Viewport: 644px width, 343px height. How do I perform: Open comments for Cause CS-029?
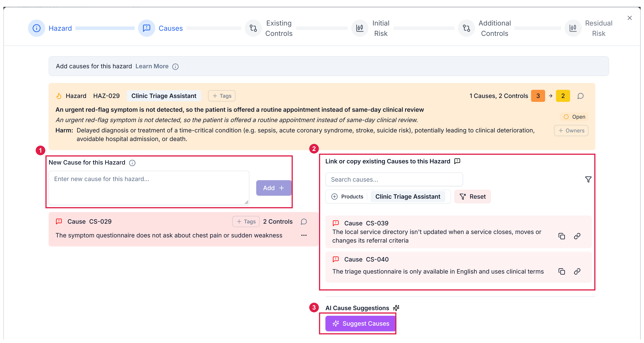[304, 222]
